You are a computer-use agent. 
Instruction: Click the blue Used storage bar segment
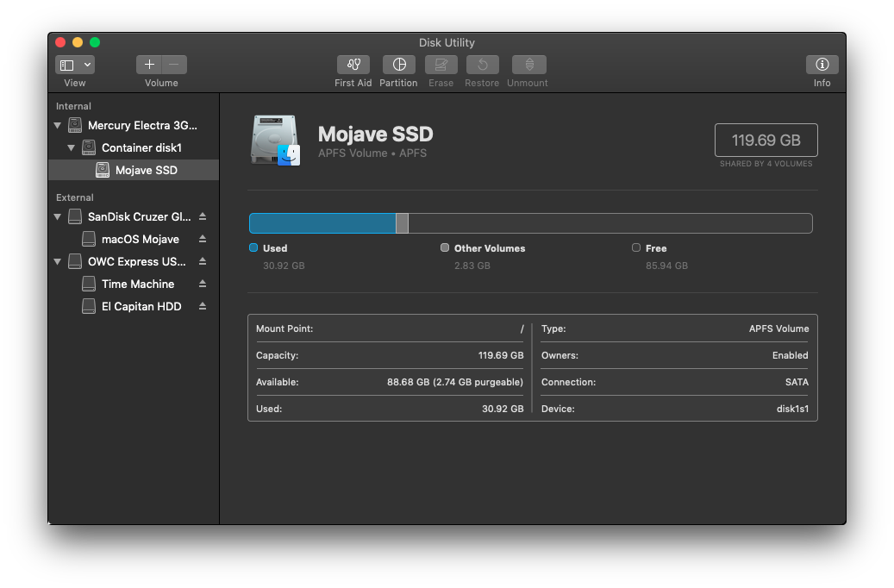(x=322, y=223)
